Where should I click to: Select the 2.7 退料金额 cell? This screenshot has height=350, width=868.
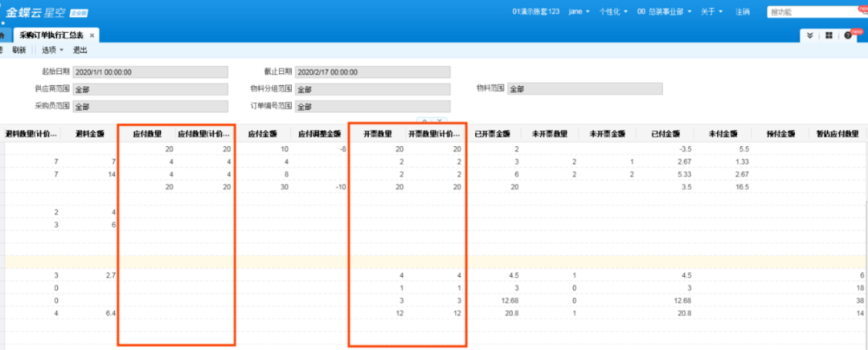coord(88,275)
